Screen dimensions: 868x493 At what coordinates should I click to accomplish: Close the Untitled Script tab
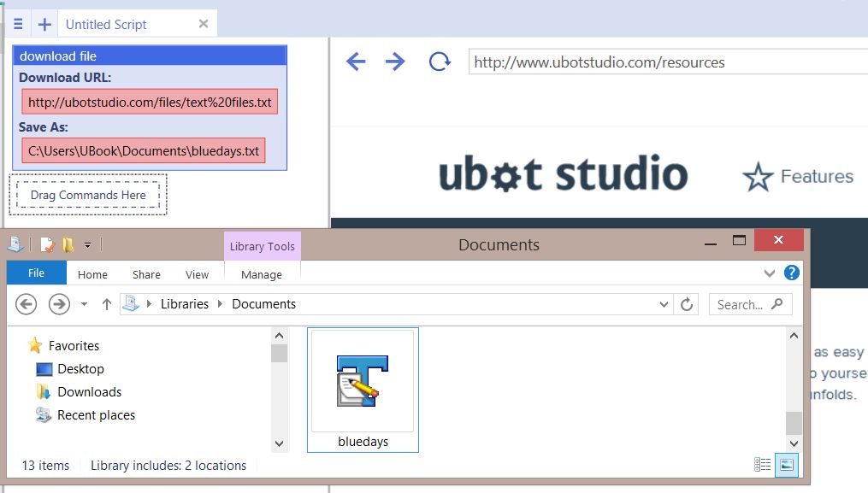point(204,24)
